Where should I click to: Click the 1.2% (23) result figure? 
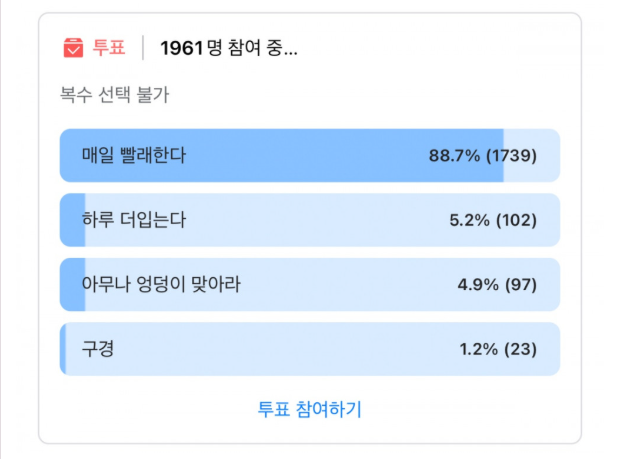497,349
